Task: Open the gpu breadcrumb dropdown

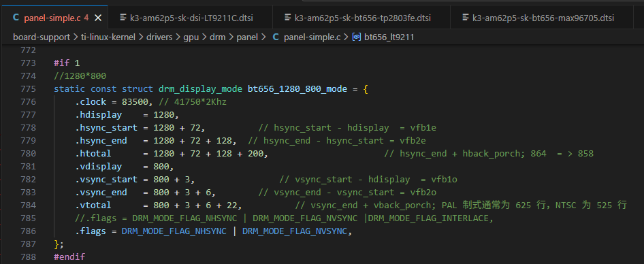Action: 191,37
